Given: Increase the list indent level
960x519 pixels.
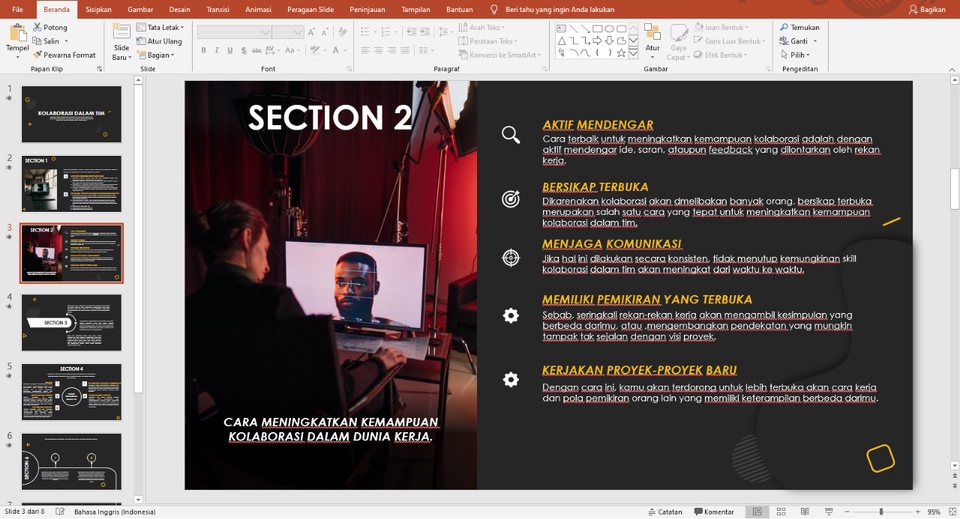Looking at the screenshot, I should point(425,32).
